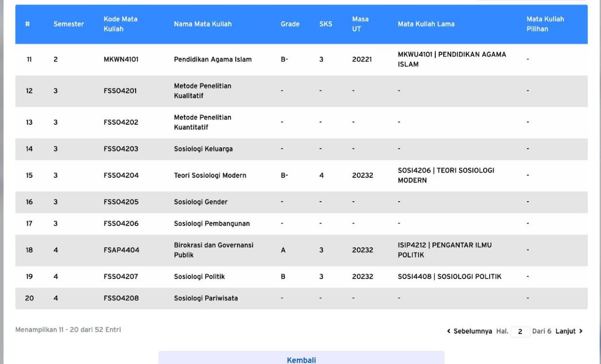Click the page number input field
Image resolution: width=601 pixels, height=364 pixels.
(x=520, y=332)
